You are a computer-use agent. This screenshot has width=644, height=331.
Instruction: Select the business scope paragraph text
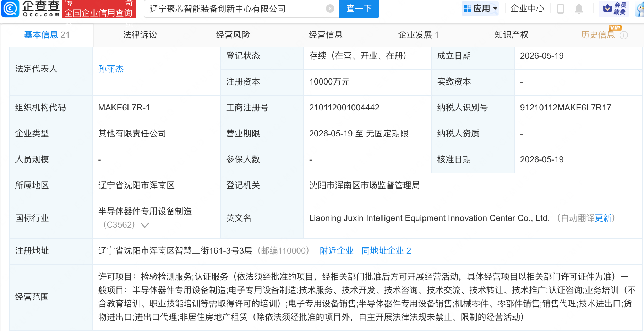click(367, 297)
